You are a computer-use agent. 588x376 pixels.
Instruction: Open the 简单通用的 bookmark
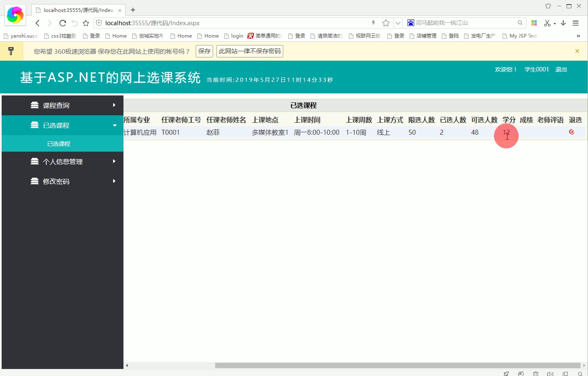264,36
